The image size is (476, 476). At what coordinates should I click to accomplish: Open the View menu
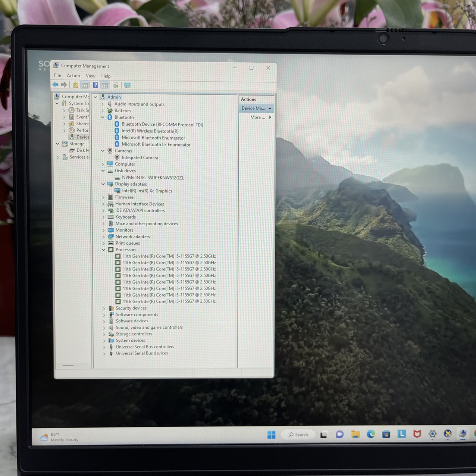(91, 76)
